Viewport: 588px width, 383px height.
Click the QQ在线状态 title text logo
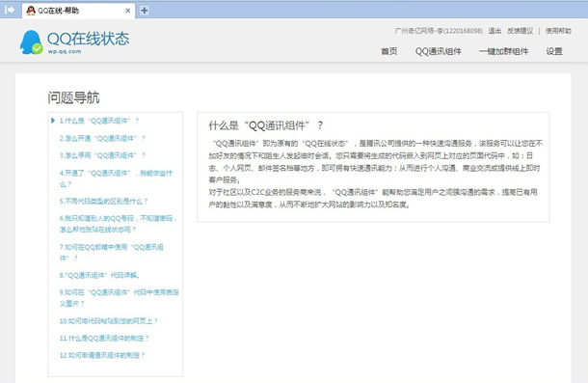tap(88, 39)
